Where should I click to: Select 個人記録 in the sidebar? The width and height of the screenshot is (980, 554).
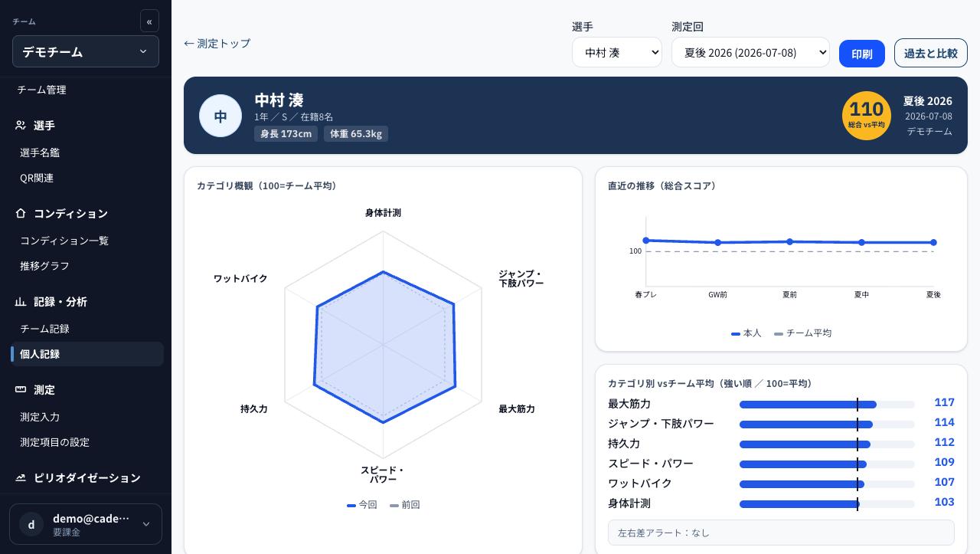click(87, 354)
